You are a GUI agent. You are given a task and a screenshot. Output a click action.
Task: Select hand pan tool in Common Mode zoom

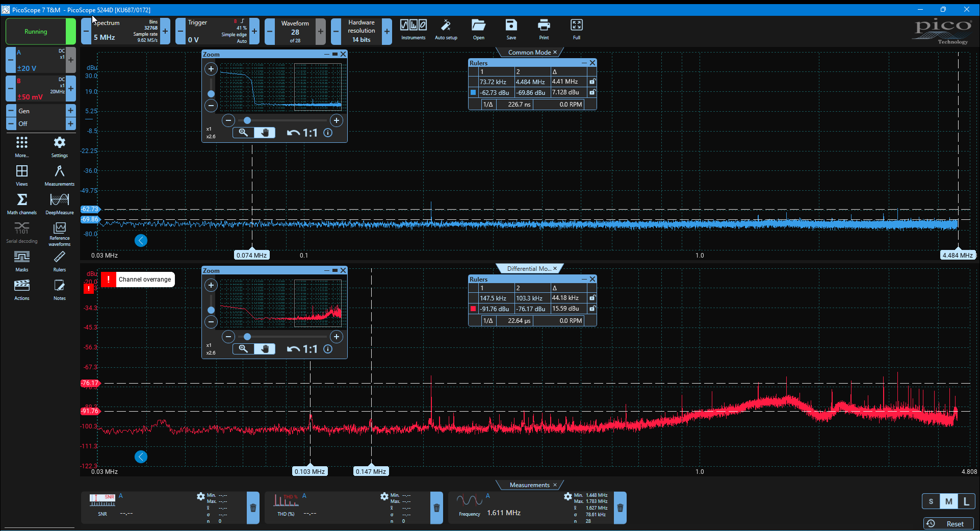265,133
